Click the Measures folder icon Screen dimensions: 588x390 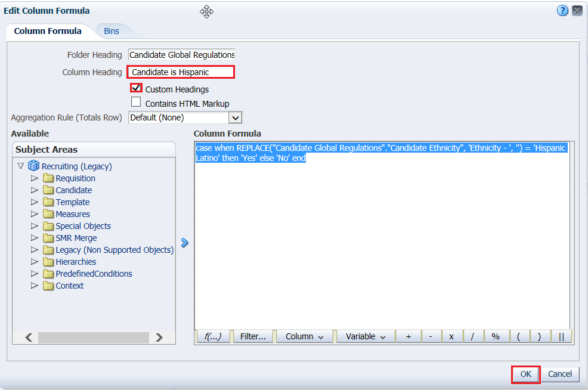pyautogui.click(x=48, y=213)
